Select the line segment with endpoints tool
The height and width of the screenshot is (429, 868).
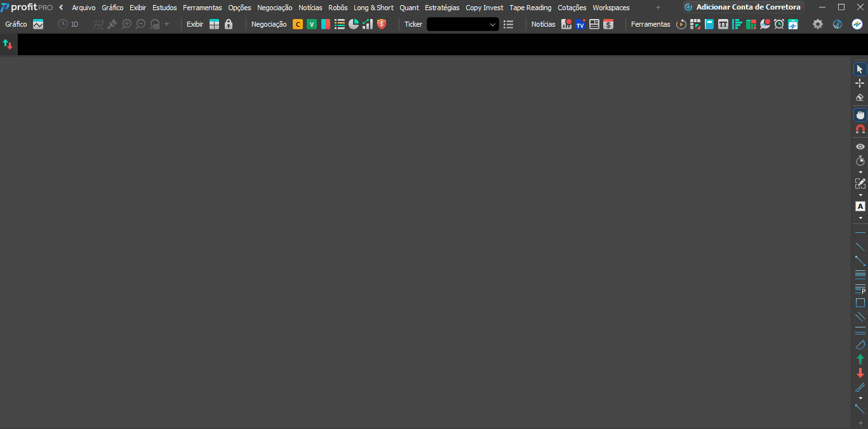[x=860, y=261]
